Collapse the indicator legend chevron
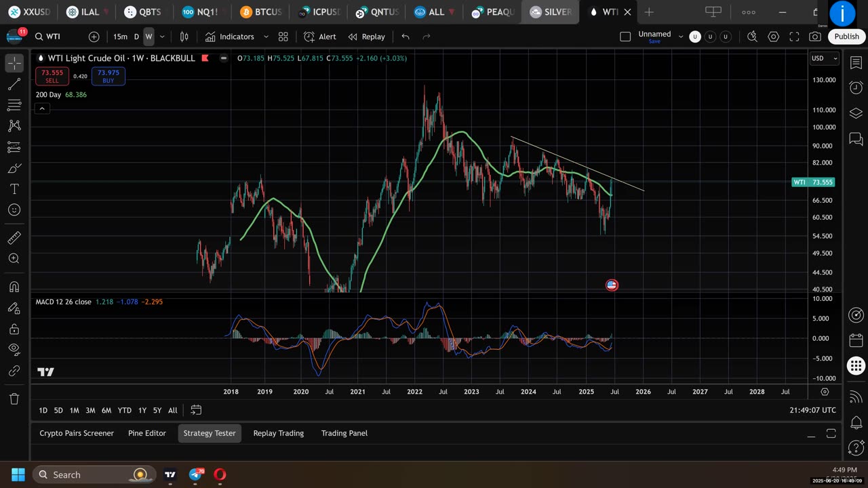Screen dimensions: 868x488 (42, 108)
